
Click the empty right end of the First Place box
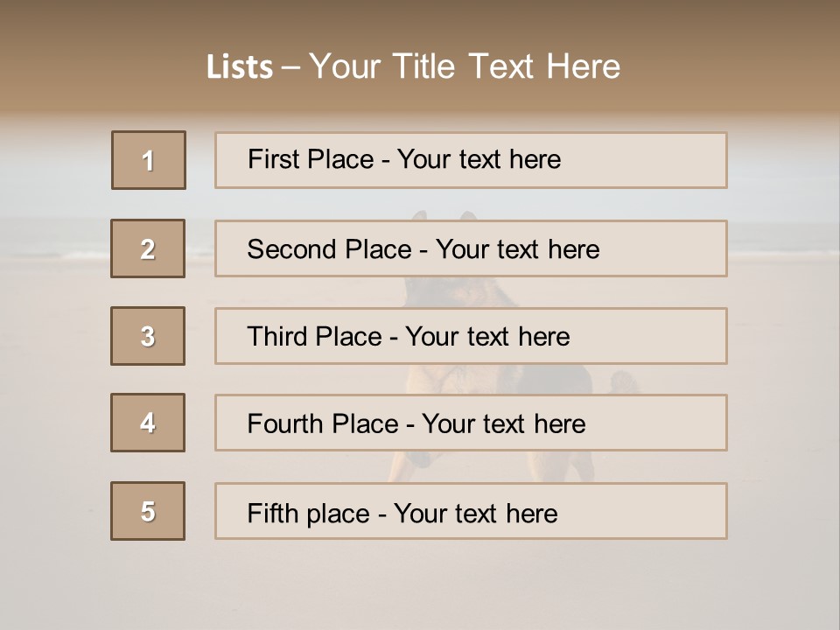click(665, 160)
